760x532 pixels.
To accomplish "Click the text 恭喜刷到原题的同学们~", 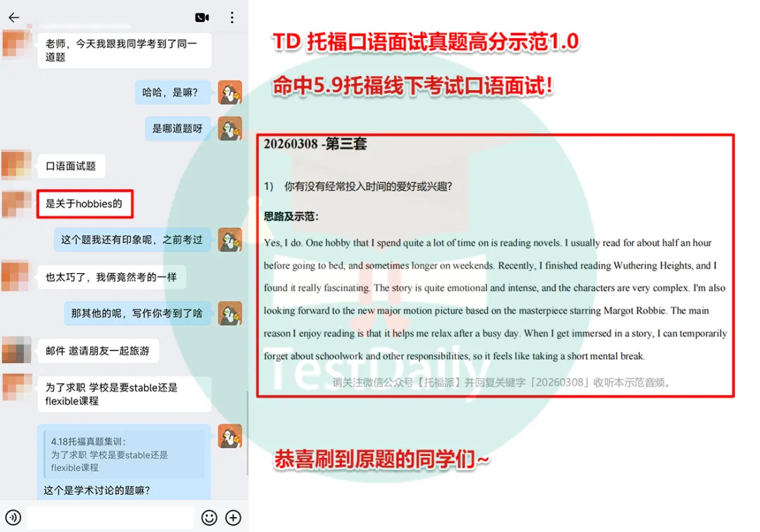I will tap(381, 459).
